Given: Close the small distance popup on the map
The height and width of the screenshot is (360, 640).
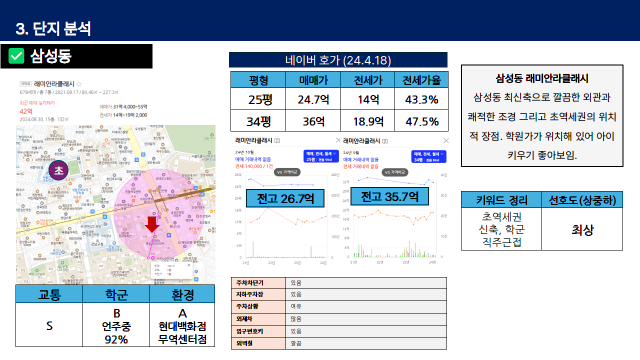Looking at the screenshot, I should point(189,265).
